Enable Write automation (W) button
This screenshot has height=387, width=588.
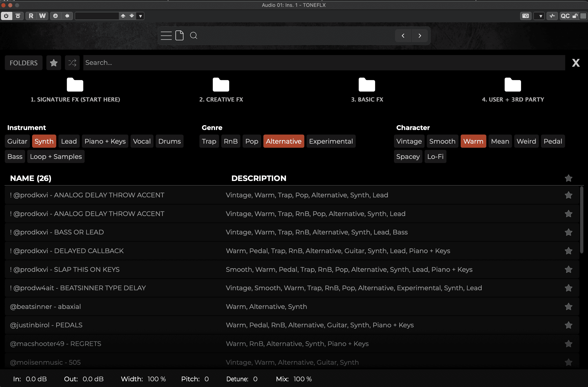click(43, 16)
